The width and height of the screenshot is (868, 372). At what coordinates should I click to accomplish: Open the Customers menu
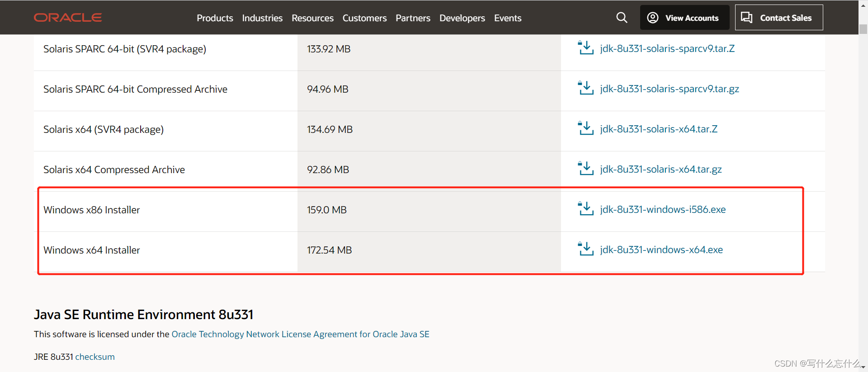(364, 18)
